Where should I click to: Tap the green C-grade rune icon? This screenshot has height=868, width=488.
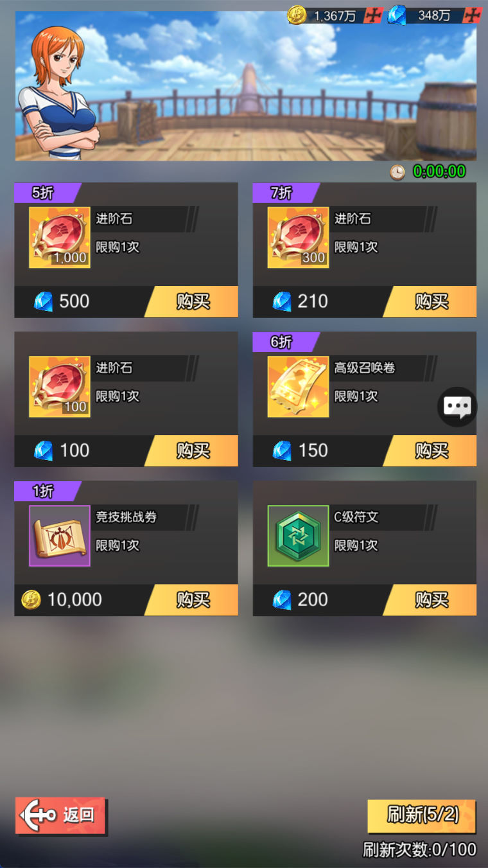click(x=299, y=536)
